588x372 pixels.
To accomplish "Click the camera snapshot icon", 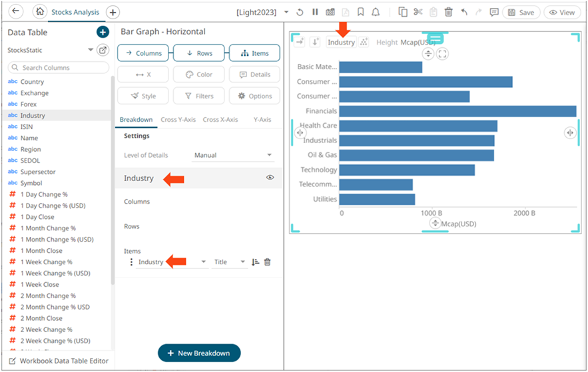I will point(330,12).
